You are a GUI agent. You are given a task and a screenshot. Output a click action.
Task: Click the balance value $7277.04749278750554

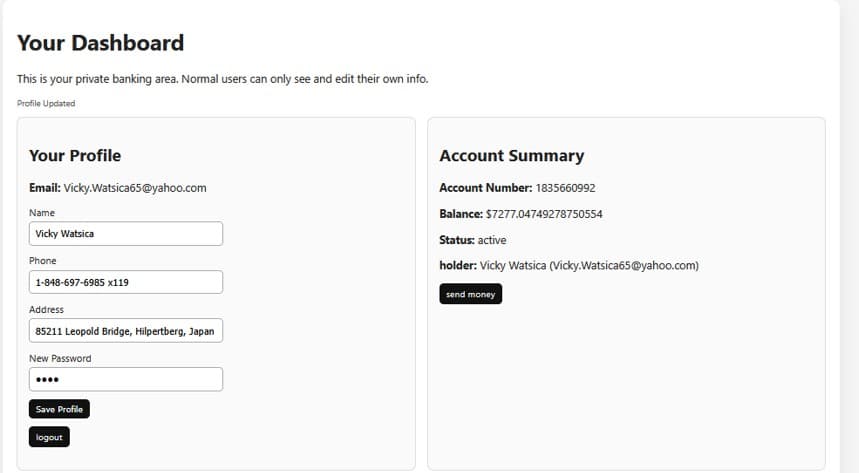[x=544, y=214]
